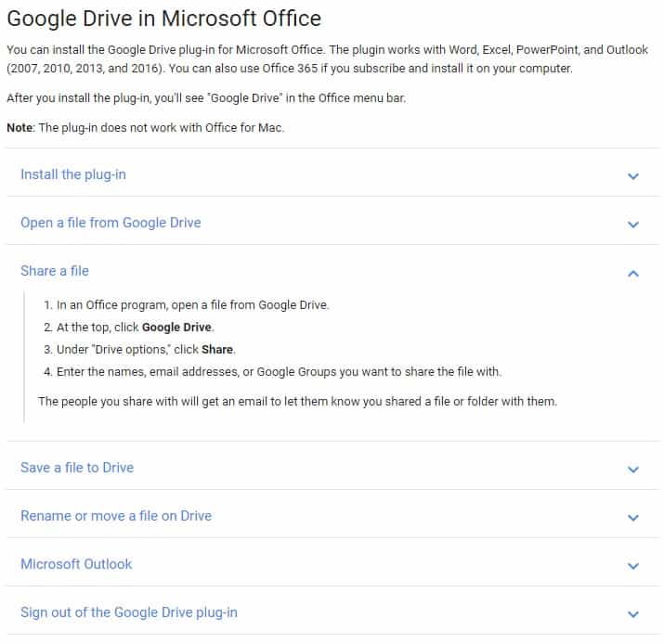Expand chevron beside Open a file from Google Drive
This screenshot has height=644, width=664.
(632, 225)
